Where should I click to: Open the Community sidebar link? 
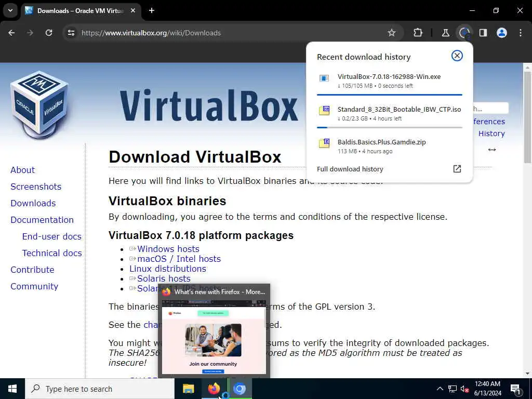[x=34, y=286]
